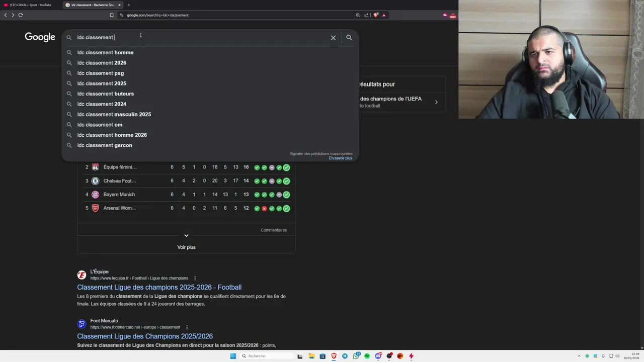Image resolution: width=644 pixels, height=362 pixels.
Task: Click the magnifier search button in search box
Action: (349, 38)
